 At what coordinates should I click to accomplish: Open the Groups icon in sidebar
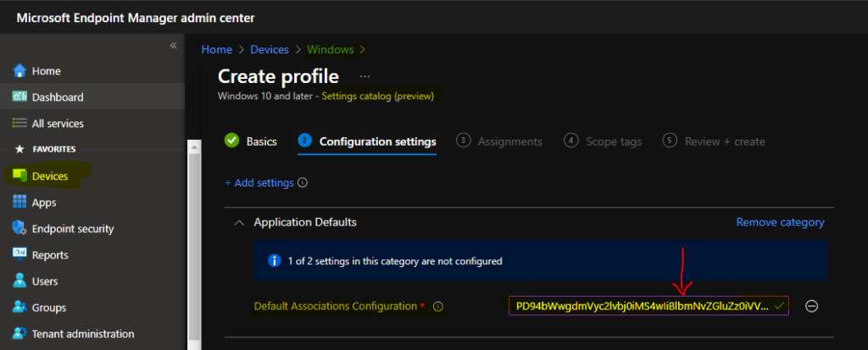pos(19,307)
